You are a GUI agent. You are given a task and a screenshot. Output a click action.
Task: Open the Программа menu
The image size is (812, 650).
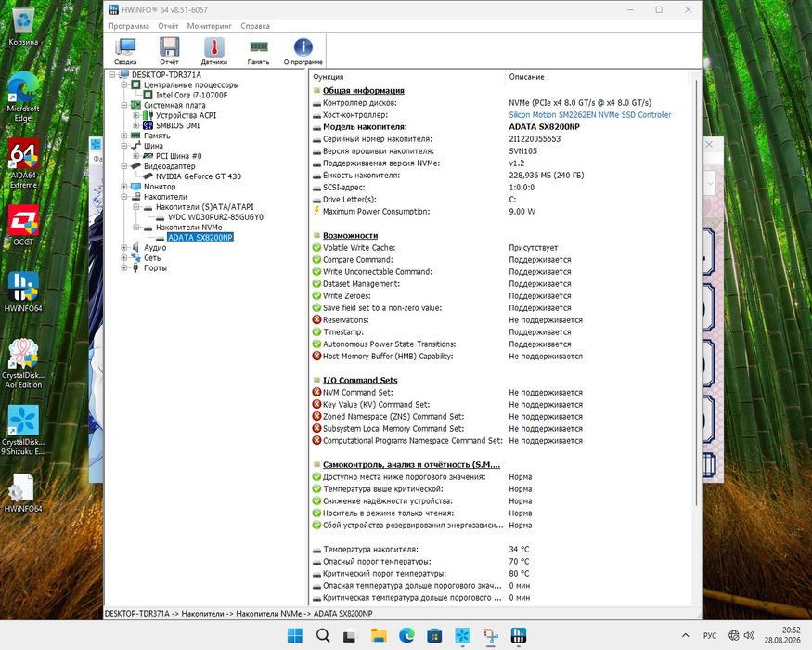point(128,26)
